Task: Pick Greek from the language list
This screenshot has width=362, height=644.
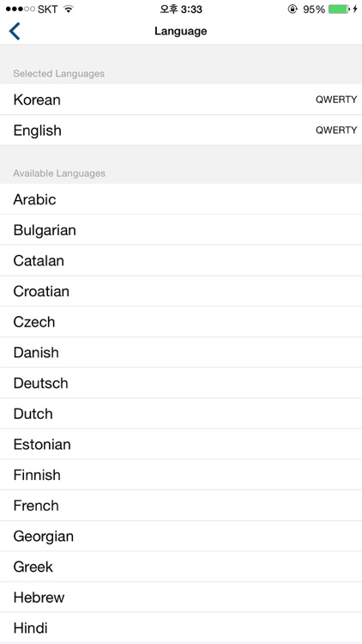Action: point(181,567)
